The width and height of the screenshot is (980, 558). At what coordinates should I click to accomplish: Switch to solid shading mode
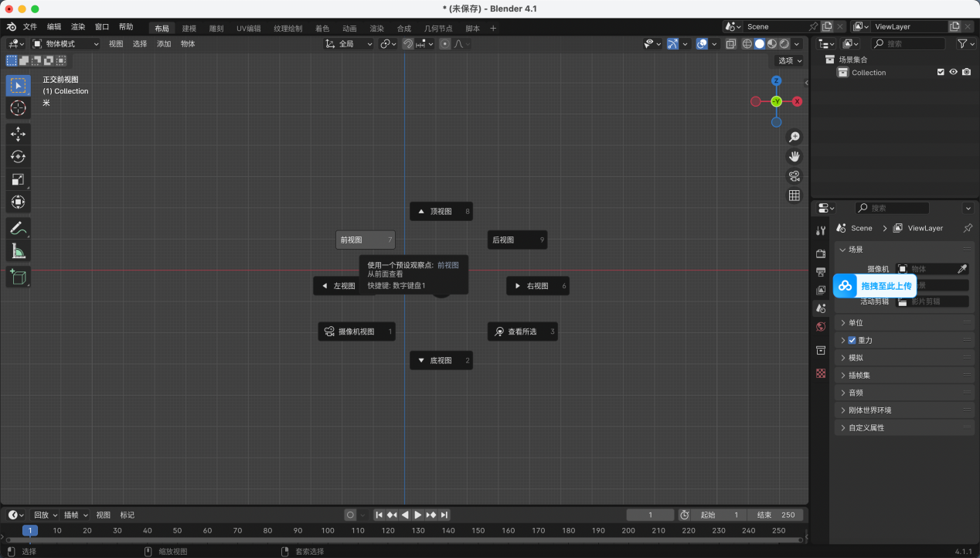click(x=760, y=44)
